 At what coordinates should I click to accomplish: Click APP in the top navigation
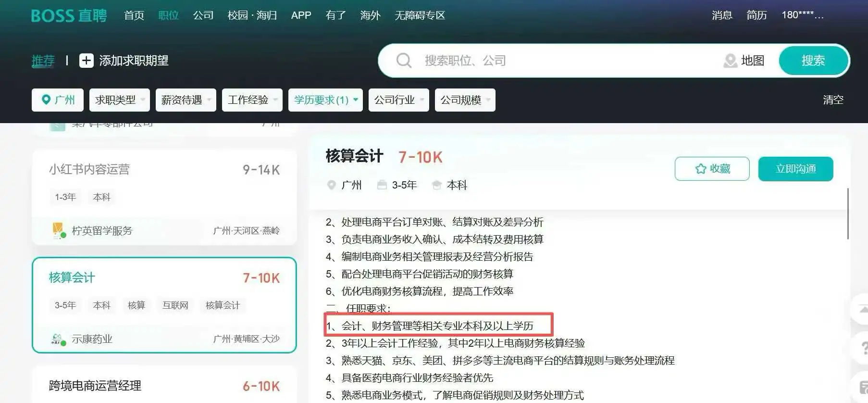tap(301, 15)
